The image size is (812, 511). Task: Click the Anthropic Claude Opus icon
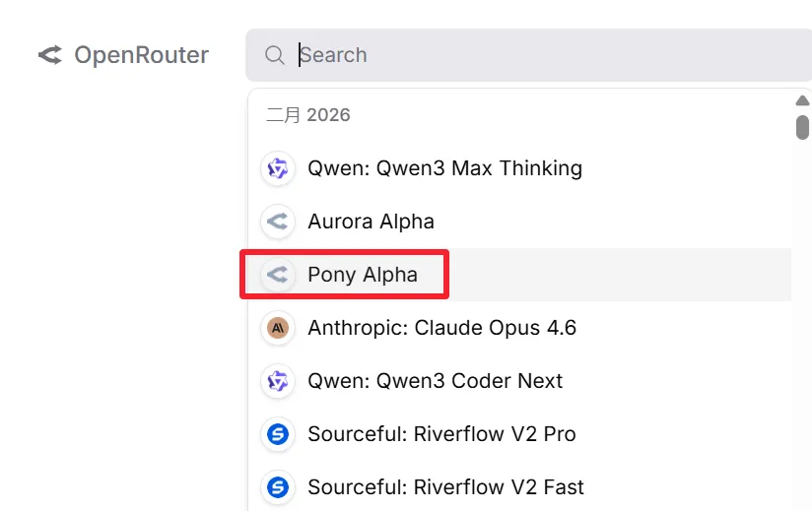pos(278,328)
